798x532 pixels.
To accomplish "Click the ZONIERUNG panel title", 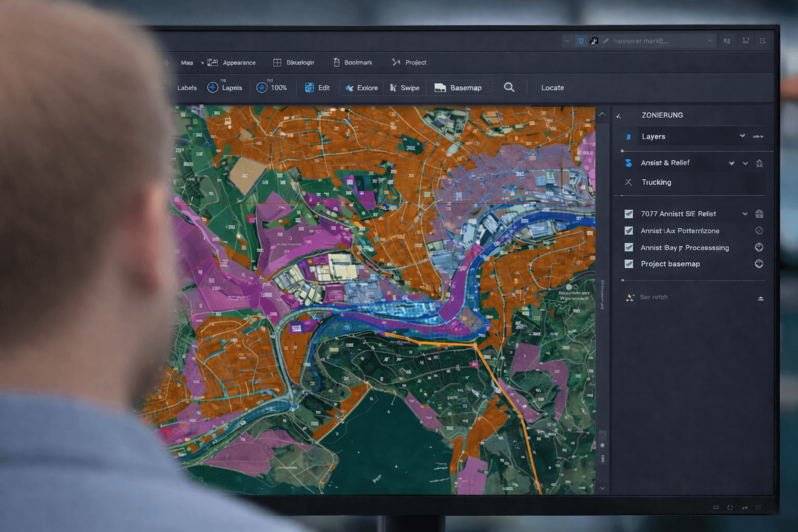I will (662, 115).
